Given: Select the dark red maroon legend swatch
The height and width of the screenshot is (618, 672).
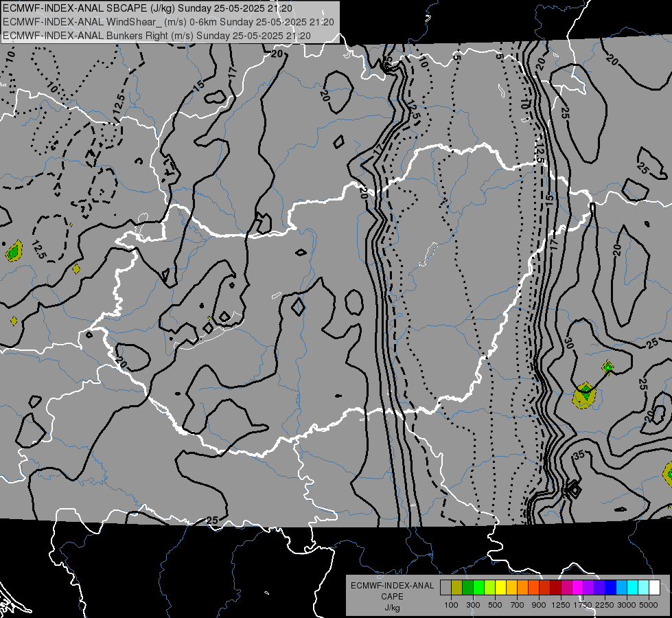Looking at the screenshot, I should click(555, 587).
